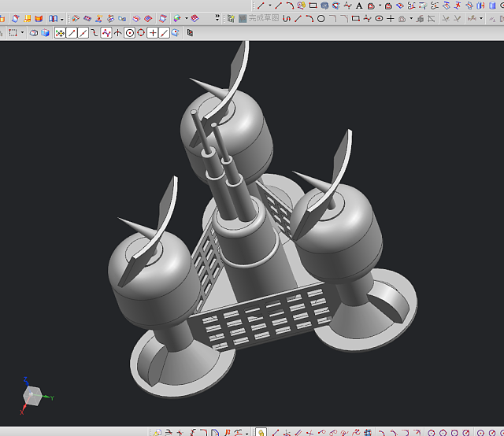Pick the sketch Ellipse tool
The image size is (504, 436).
coord(379,19)
